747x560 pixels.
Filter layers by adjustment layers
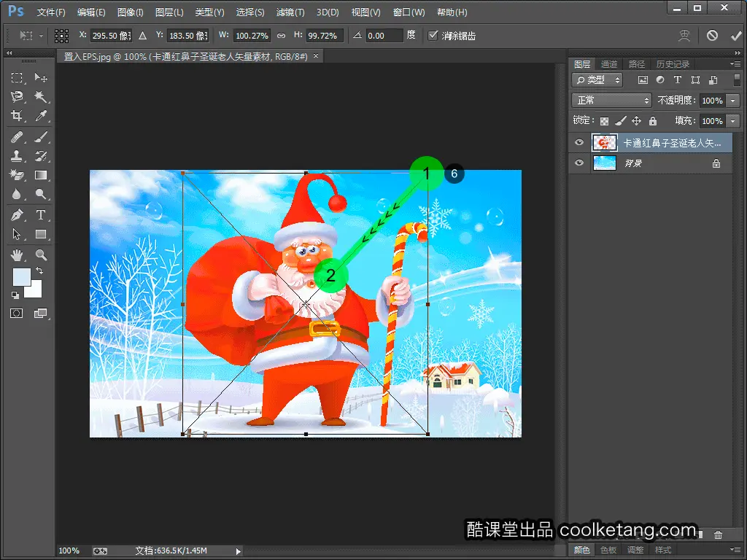click(659, 80)
